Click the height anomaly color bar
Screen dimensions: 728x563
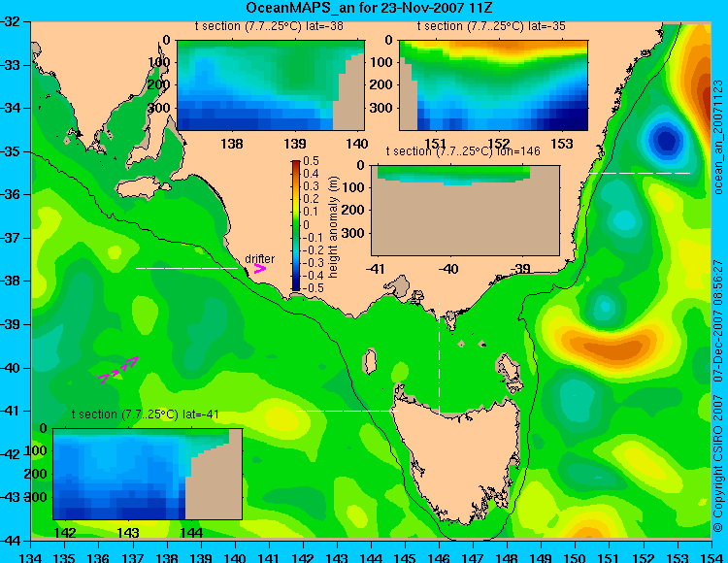tap(296, 226)
